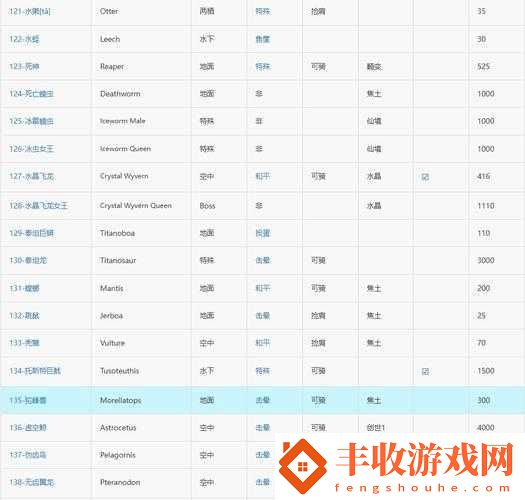Click the blue taming-method link in the Pelagornis row

(263, 455)
